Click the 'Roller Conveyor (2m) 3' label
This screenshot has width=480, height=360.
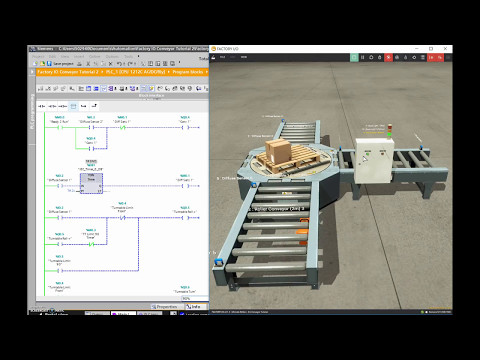point(277,209)
